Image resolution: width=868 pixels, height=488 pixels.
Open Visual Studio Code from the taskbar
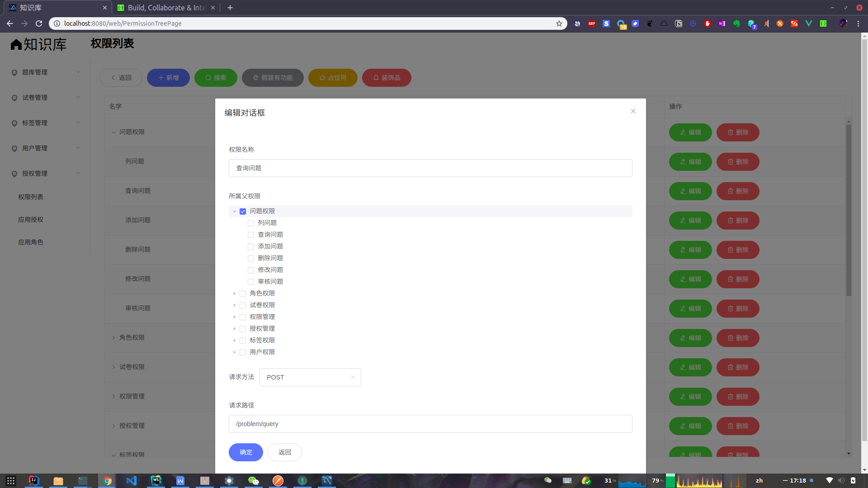131,480
